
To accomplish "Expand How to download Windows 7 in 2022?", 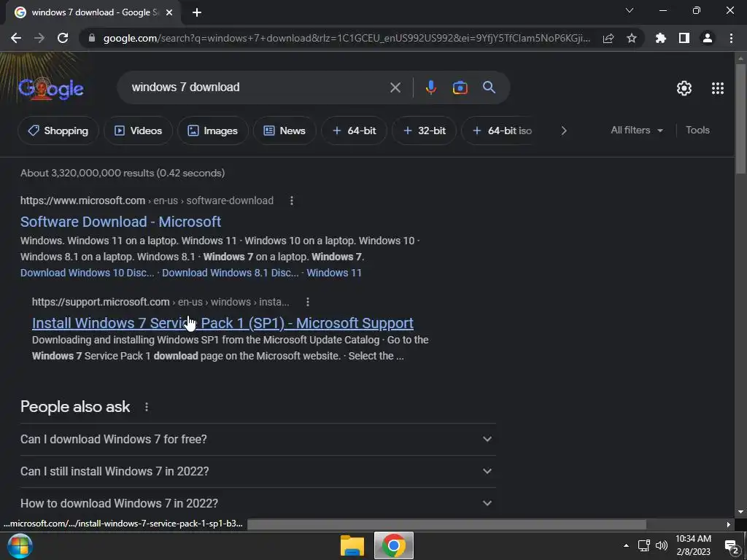I will 258,503.
